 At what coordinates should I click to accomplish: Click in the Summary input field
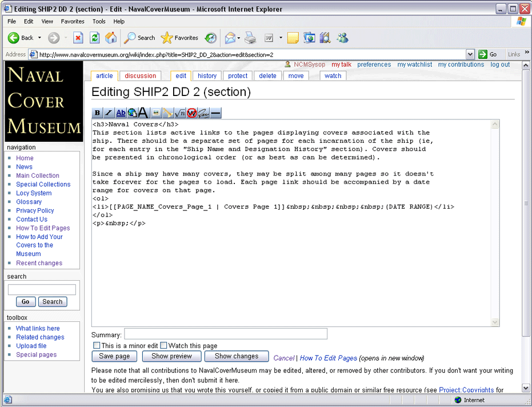[226, 334]
